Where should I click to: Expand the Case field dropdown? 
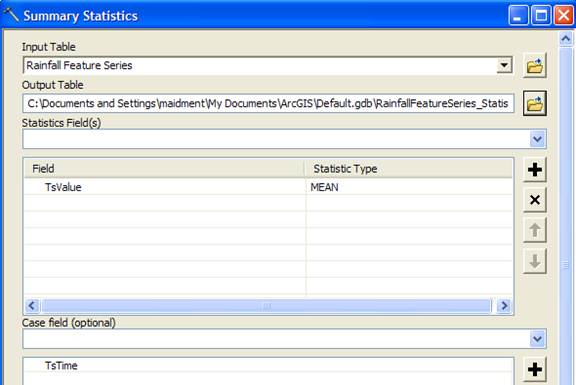[538, 339]
